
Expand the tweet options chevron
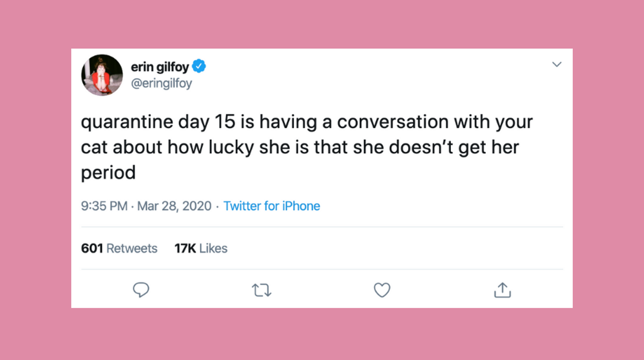coord(557,64)
